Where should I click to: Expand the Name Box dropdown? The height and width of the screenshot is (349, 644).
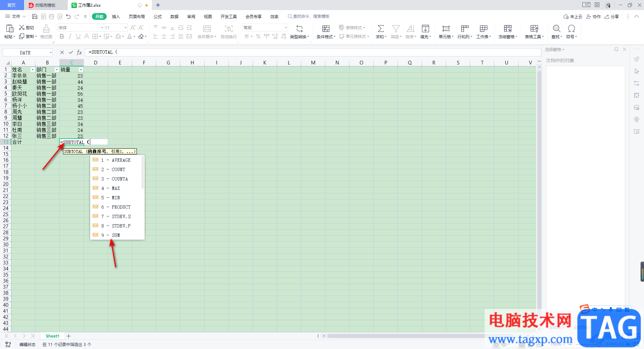click(51, 52)
